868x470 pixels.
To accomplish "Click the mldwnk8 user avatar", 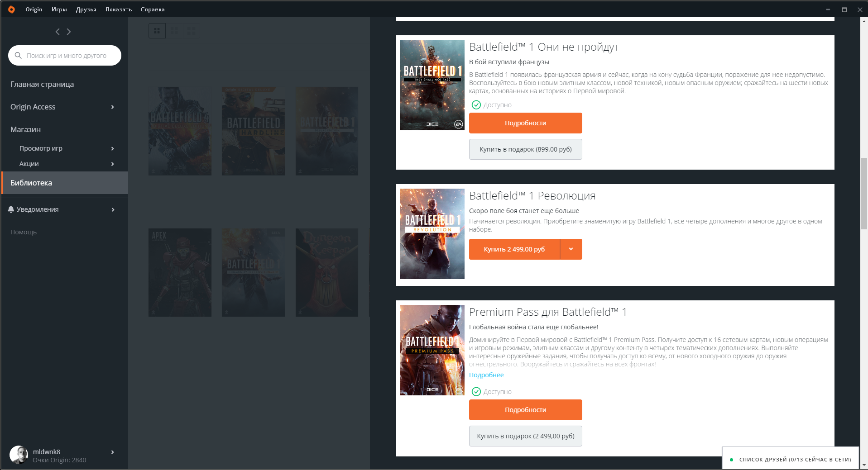I will [19, 455].
